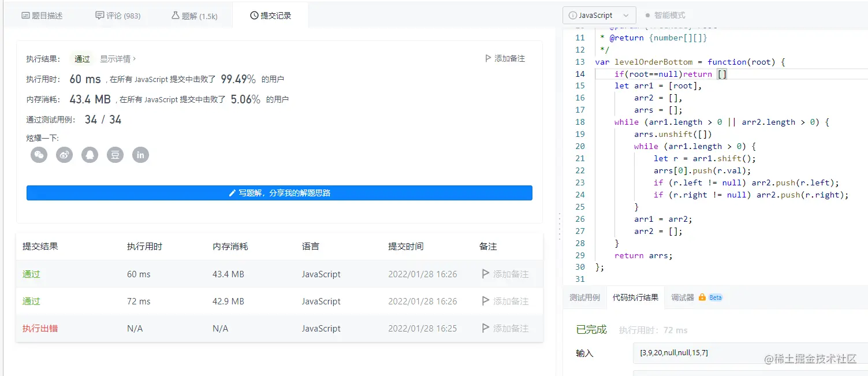Click 提交结果 column header

tap(40, 247)
